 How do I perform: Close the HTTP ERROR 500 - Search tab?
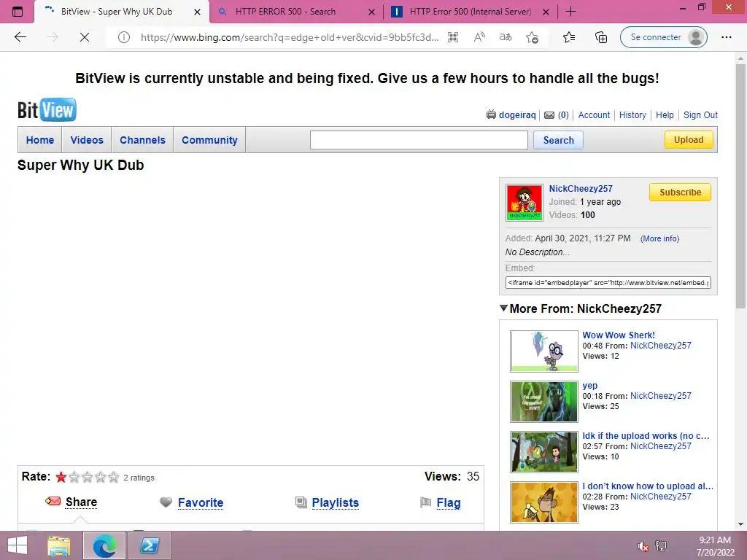click(371, 12)
